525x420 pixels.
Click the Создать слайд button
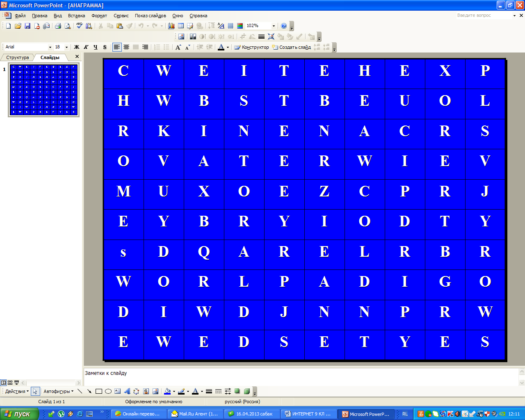(x=291, y=47)
